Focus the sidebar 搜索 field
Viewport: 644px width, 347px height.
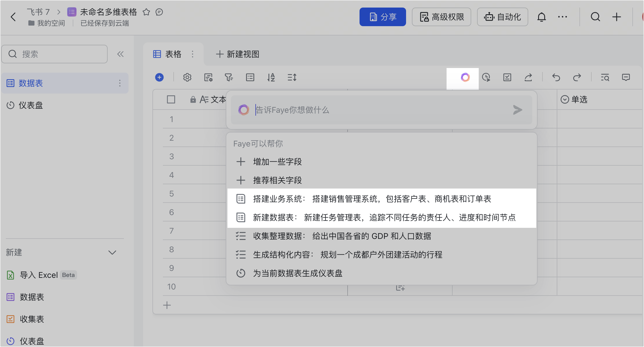pos(54,54)
